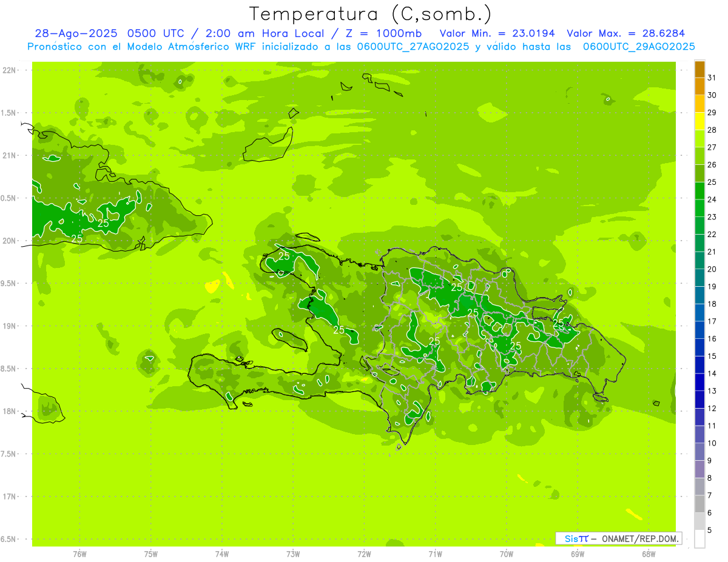Click the "71W" longitude axis label
Screen dimensions: 728x562
435,554
